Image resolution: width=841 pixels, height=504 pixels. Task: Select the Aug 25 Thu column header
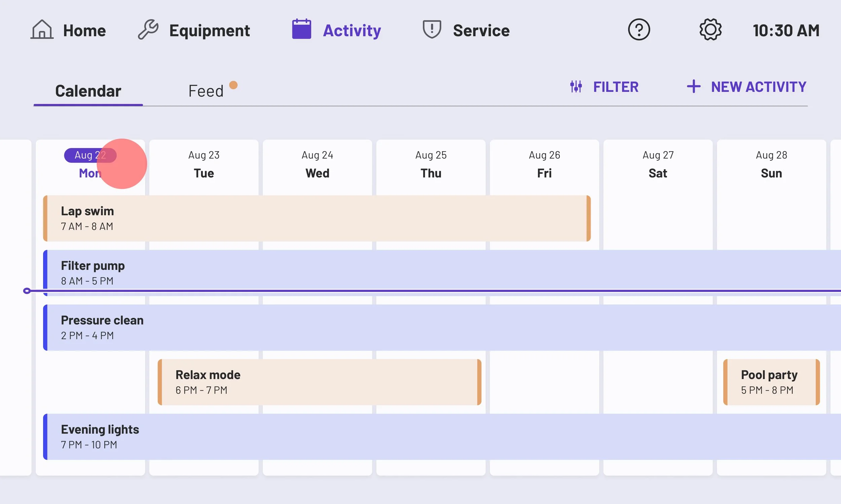431,164
